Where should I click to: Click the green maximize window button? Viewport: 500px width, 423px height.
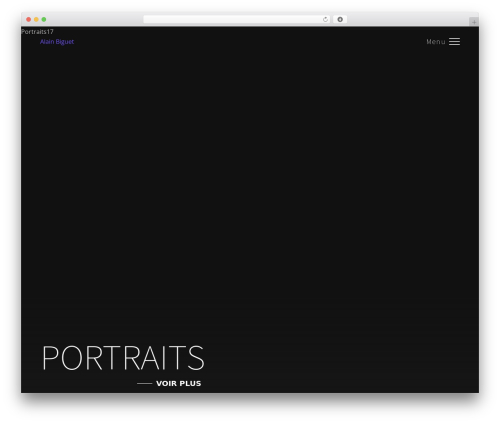point(44,19)
